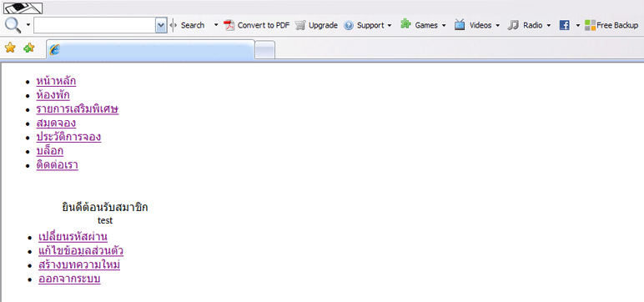Screen dimensions: 644x302
Task: Click the Upgrade toolbar label
Action: click(x=323, y=26)
